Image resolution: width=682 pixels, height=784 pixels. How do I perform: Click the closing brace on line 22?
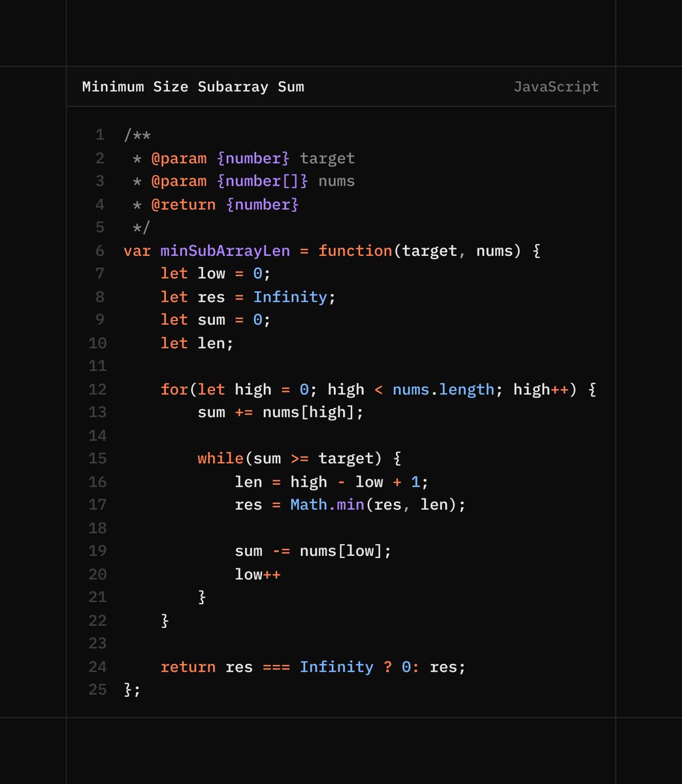pos(165,621)
